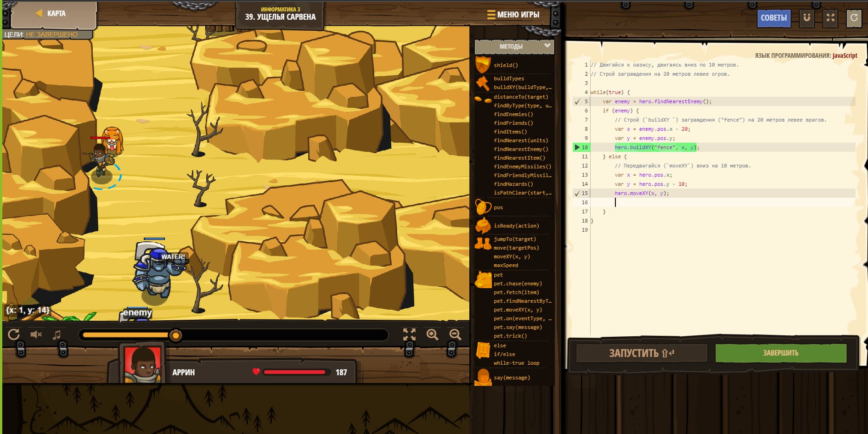Select findItems() method
This screenshot has height=434, width=868.
(510, 132)
